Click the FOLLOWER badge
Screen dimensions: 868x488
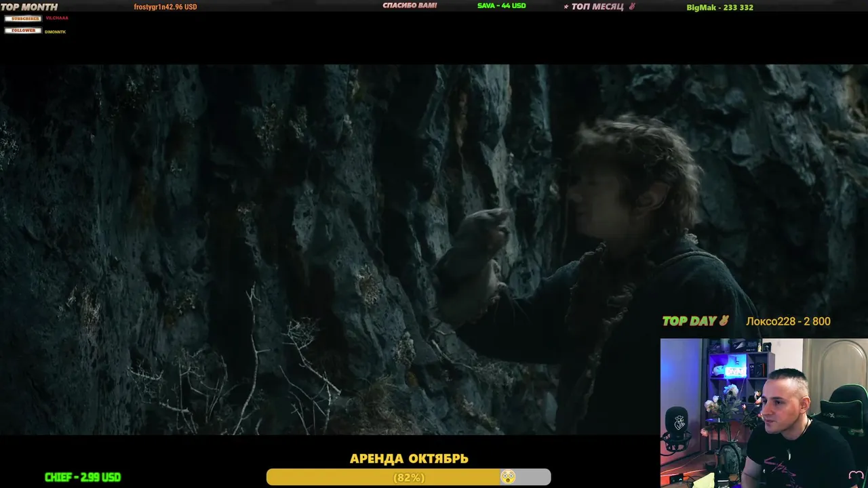pyautogui.click(x=23, y=30)
